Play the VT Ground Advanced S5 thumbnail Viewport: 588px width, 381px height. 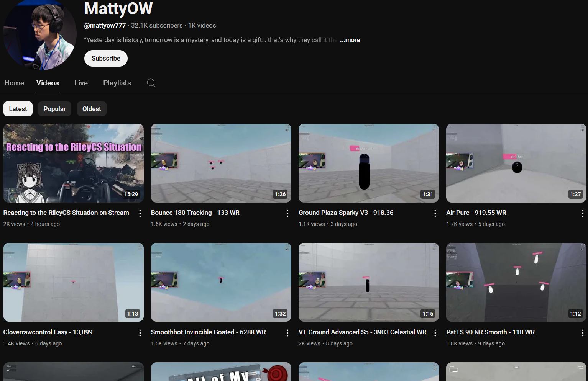(x=369, y=282)
